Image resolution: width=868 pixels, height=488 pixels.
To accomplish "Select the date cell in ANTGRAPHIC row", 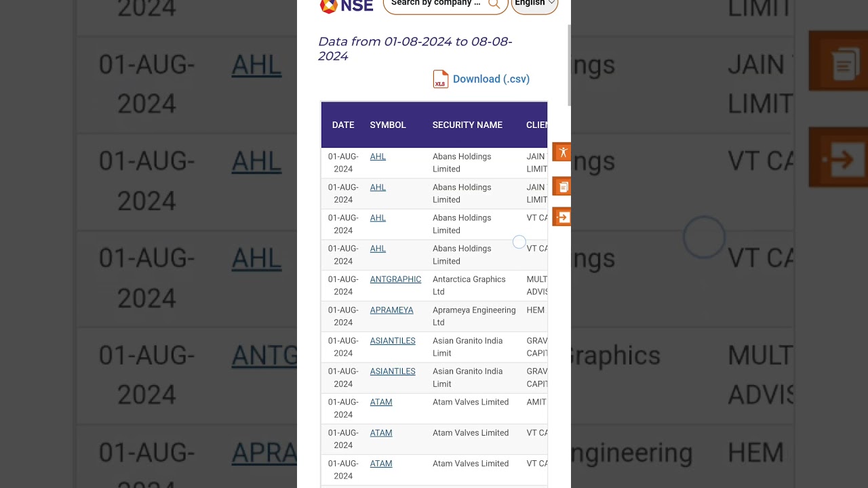I will pyautogui.click(x=343, y=285).
